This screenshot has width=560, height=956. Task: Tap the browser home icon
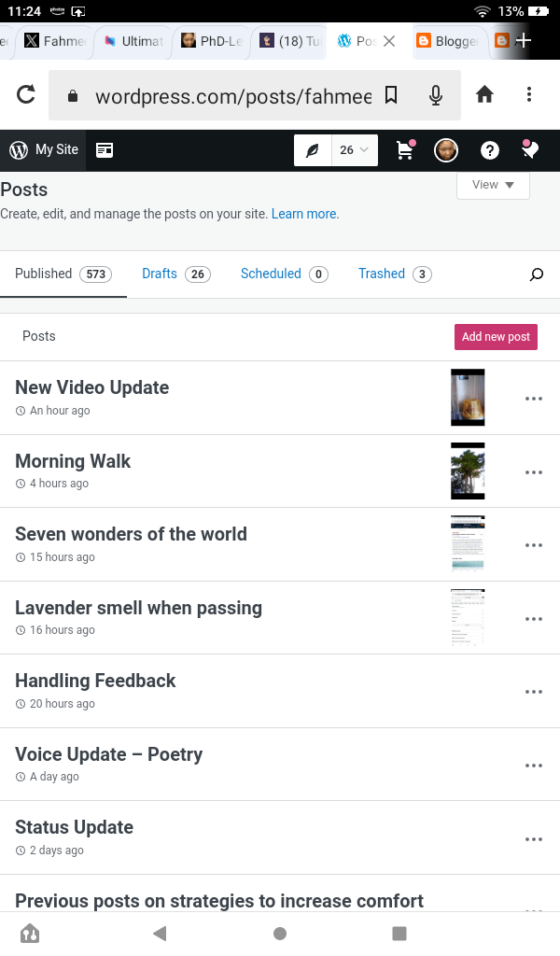[x=484, y=94]
